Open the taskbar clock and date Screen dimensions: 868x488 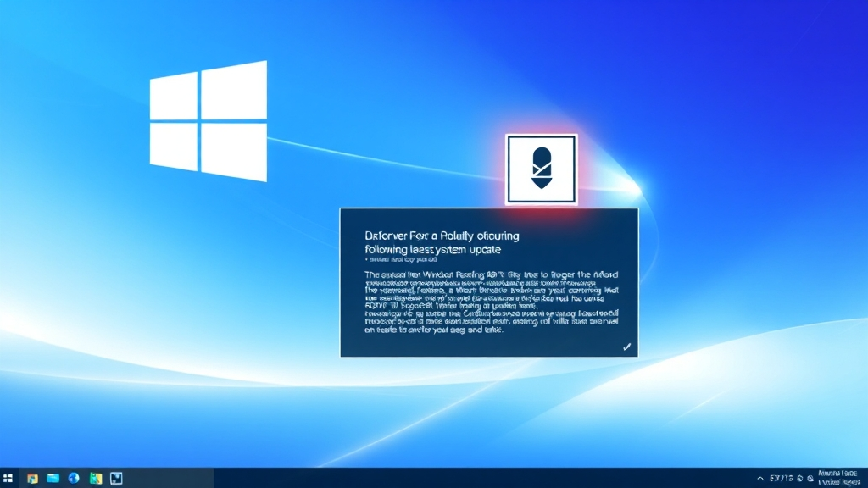[x=838, y=478]
